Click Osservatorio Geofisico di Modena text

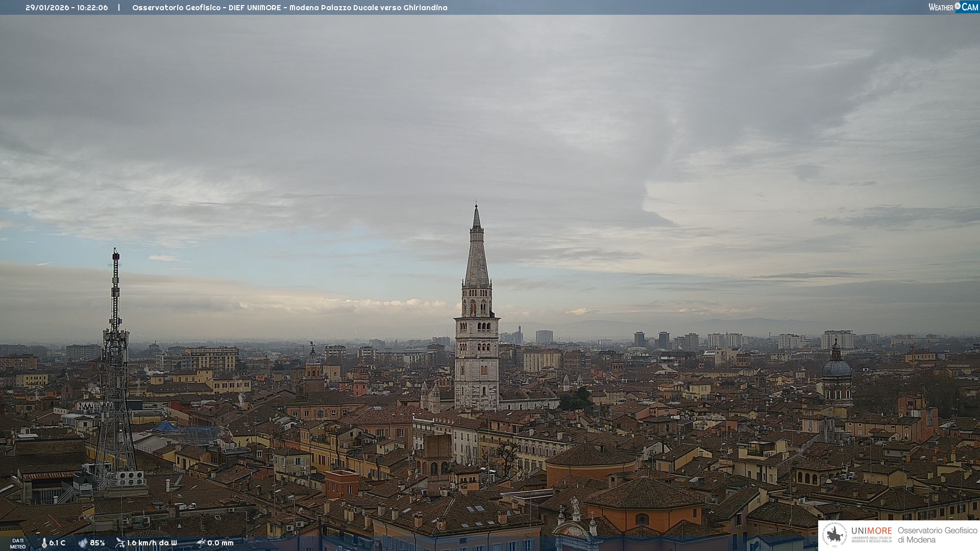point(937,535)
